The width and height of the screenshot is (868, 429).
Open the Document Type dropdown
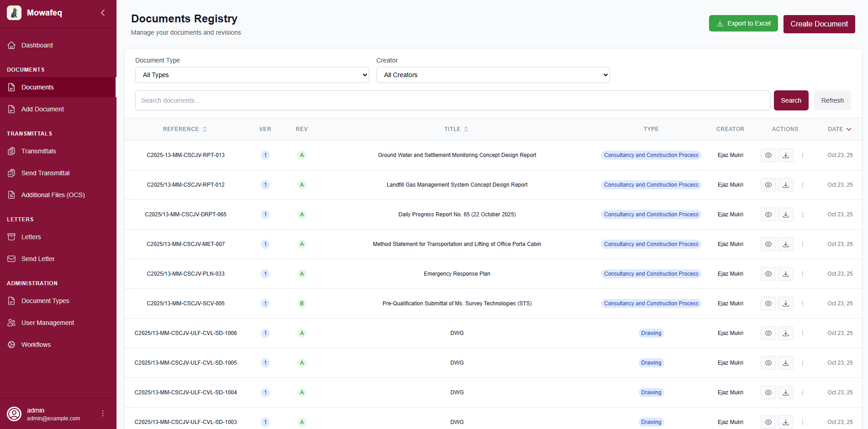252,74
